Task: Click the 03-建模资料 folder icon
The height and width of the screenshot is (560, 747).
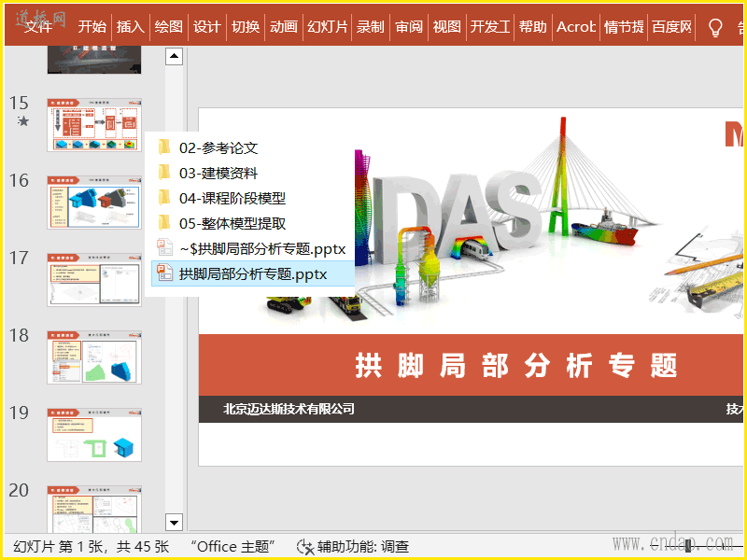Action: coord(164,173)
